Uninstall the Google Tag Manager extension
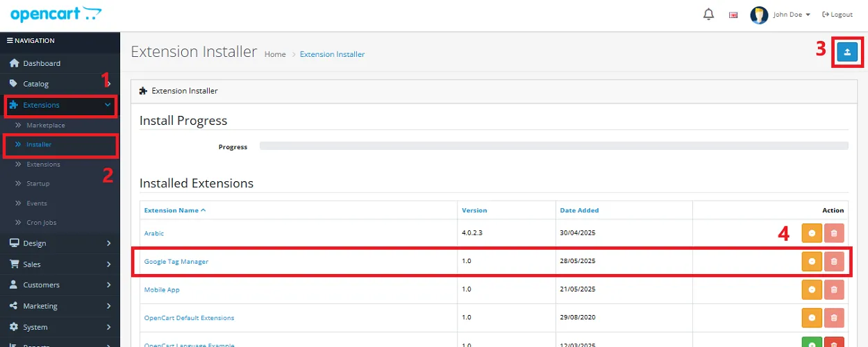The image size is (868, 347). coord(811,262)
